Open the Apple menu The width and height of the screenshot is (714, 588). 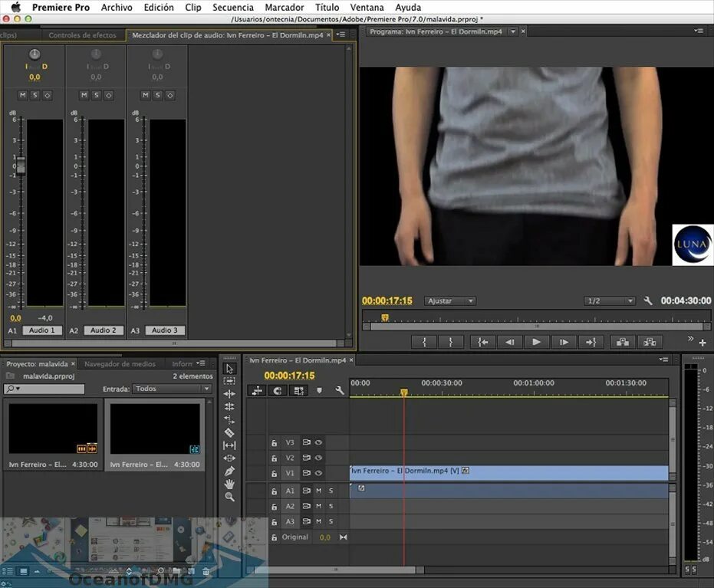(16, 7)
